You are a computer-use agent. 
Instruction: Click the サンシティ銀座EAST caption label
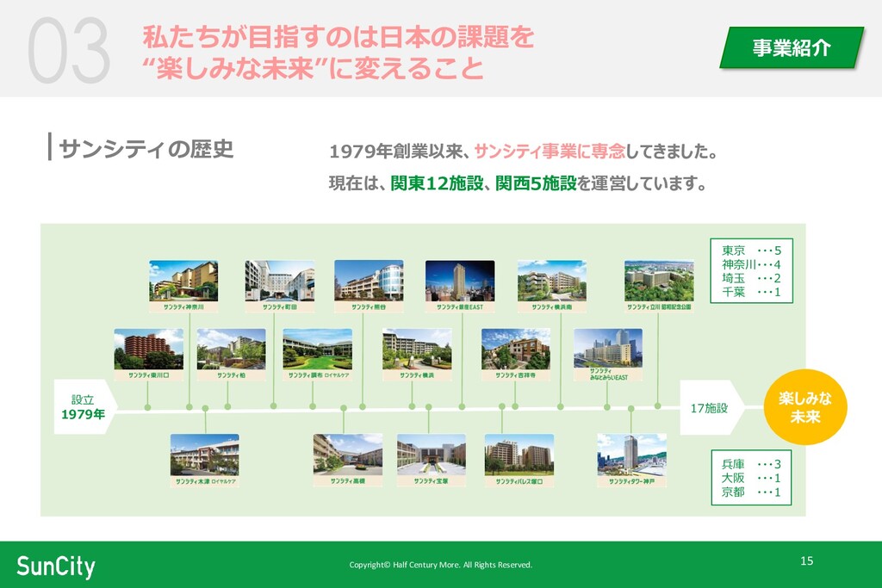point(460,307)
